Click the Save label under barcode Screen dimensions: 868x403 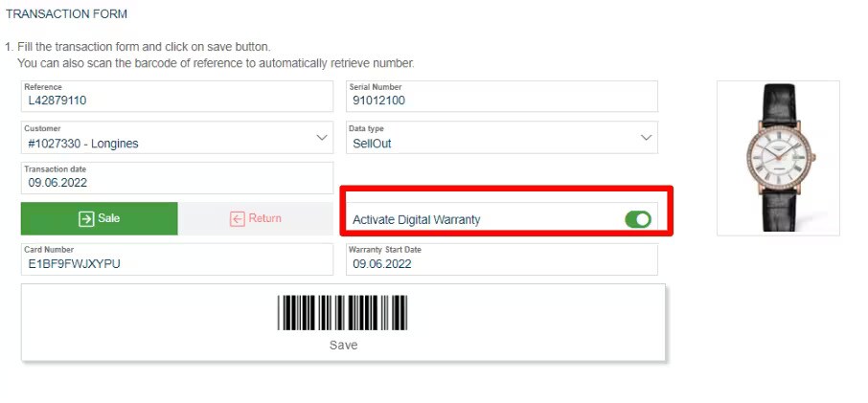pos(343,345)
